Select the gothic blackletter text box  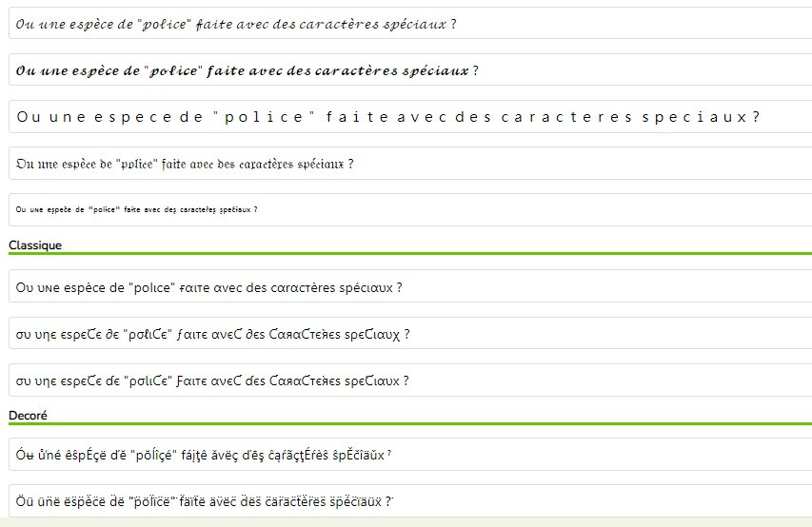[x=409, y=164]
